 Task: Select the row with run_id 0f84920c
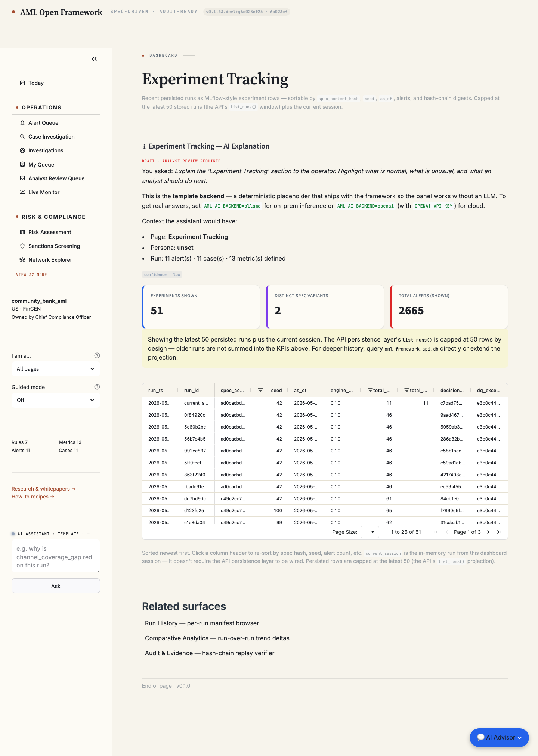(x=325, y=415)
